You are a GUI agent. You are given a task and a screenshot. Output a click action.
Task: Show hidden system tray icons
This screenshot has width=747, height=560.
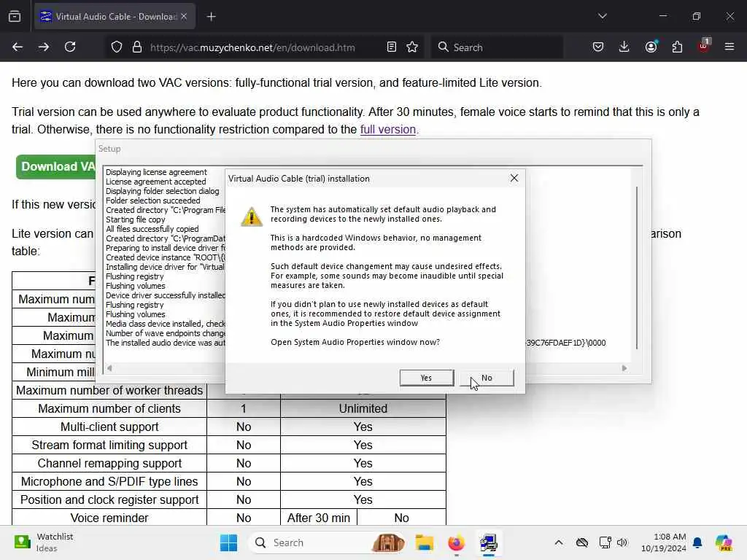559,542
